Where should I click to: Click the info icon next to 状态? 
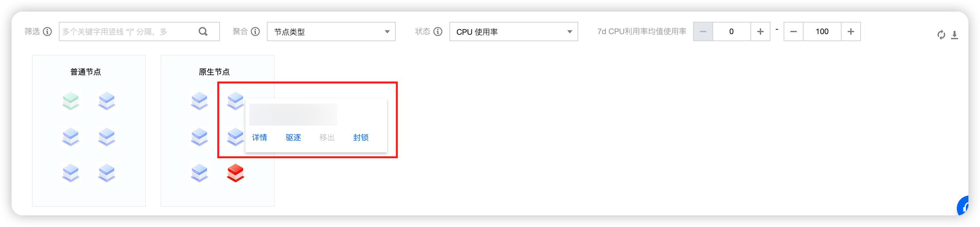coord(438,32)
